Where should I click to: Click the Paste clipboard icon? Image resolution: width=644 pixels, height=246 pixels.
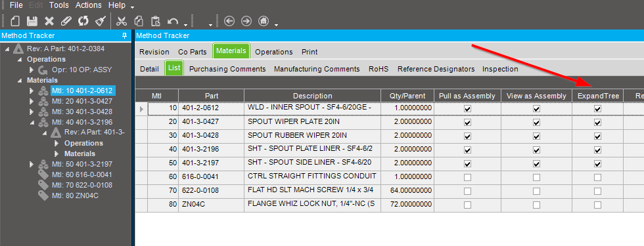click(x=156, y=21)
